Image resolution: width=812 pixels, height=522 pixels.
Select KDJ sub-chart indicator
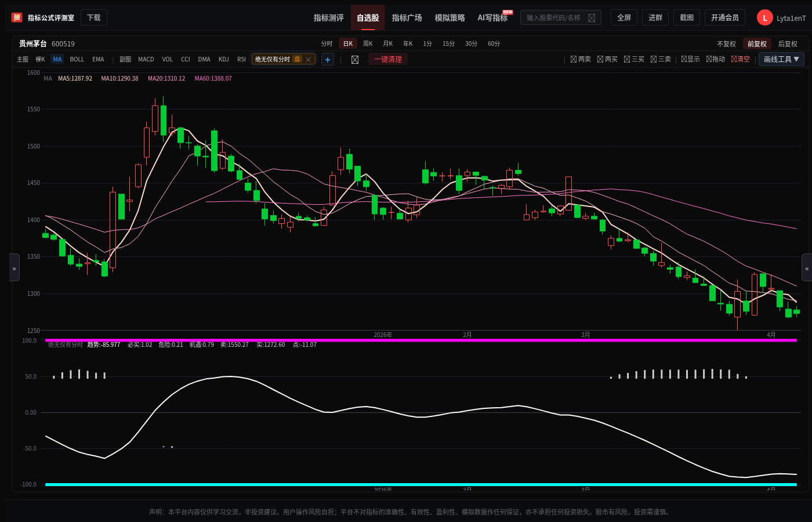pyautogui.click(x=224, y=59)
